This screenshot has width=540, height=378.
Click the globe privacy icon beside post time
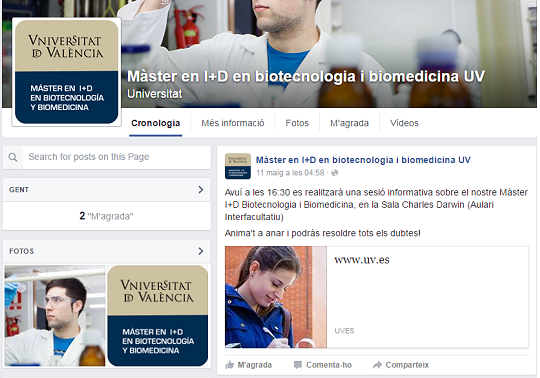[x=334, y=173]
